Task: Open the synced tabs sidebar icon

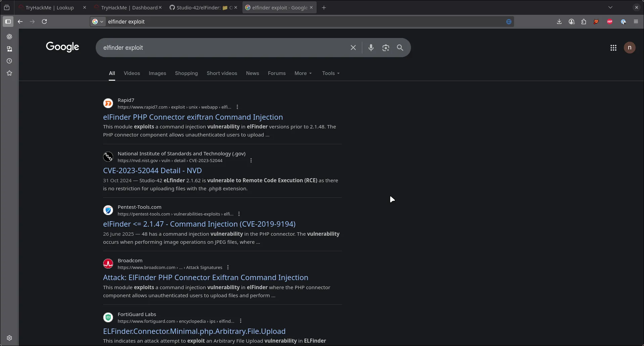Action: tap(9, 49)
